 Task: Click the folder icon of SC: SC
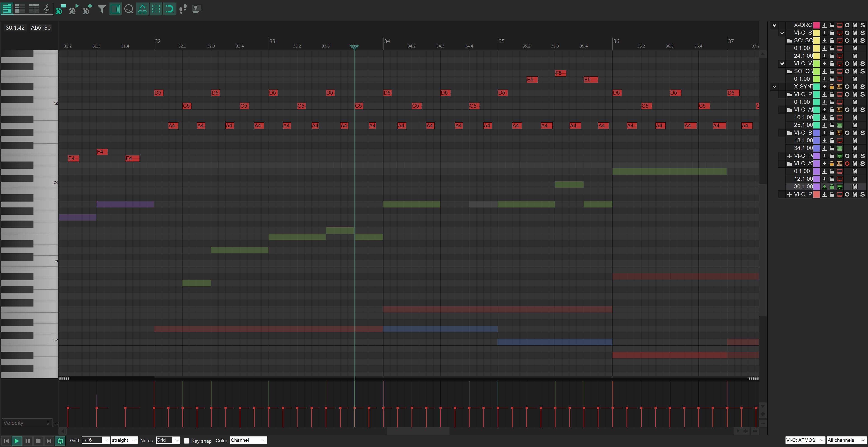789,41
